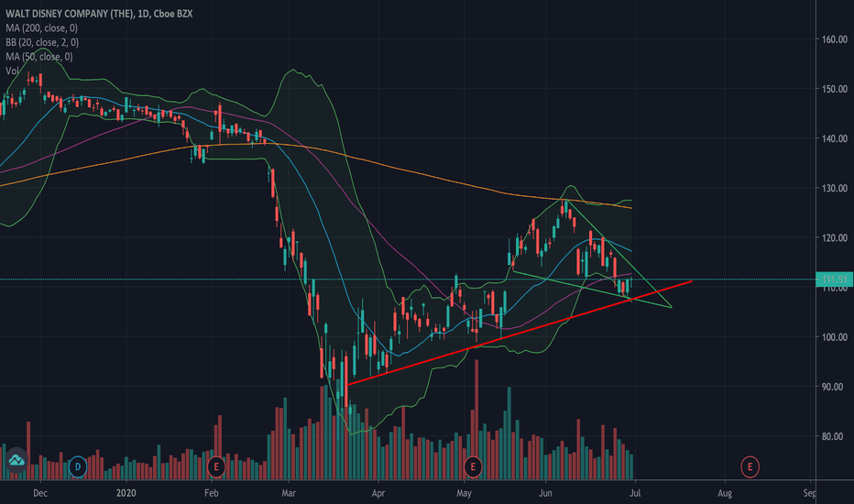Click the August upcoming earnings E marker
The image size is (854, 504).
[750, 467]
